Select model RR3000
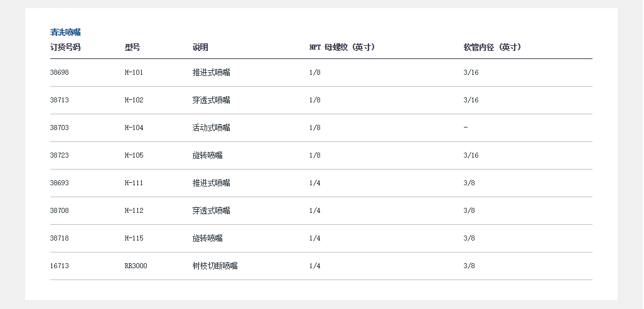Image resolution: width=644 pixels, height=309 pixels. pyautogui.click(x=136, y=266)
